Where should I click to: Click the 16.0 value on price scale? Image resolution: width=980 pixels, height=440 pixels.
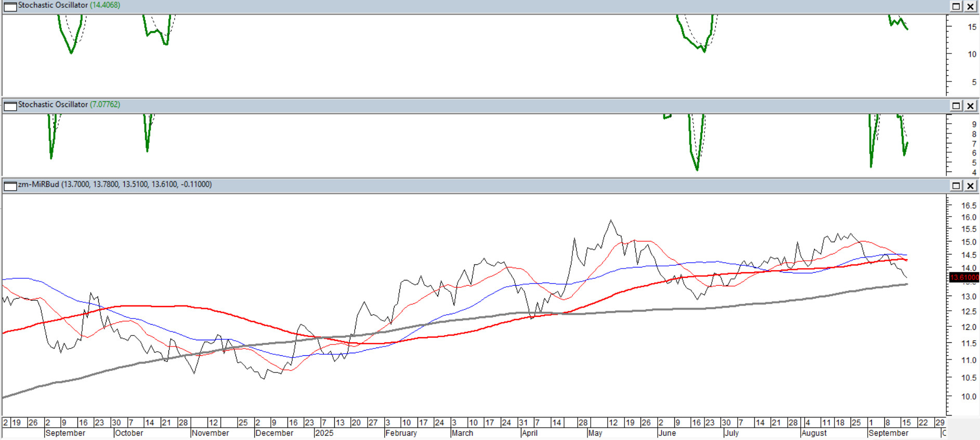tap(968, 217)
